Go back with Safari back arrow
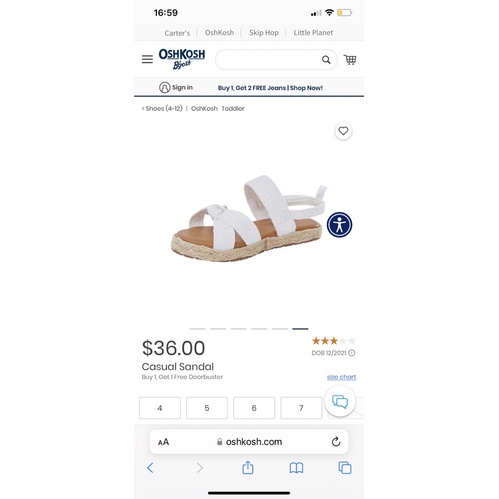The image size is (499, 499). point(150,468)
